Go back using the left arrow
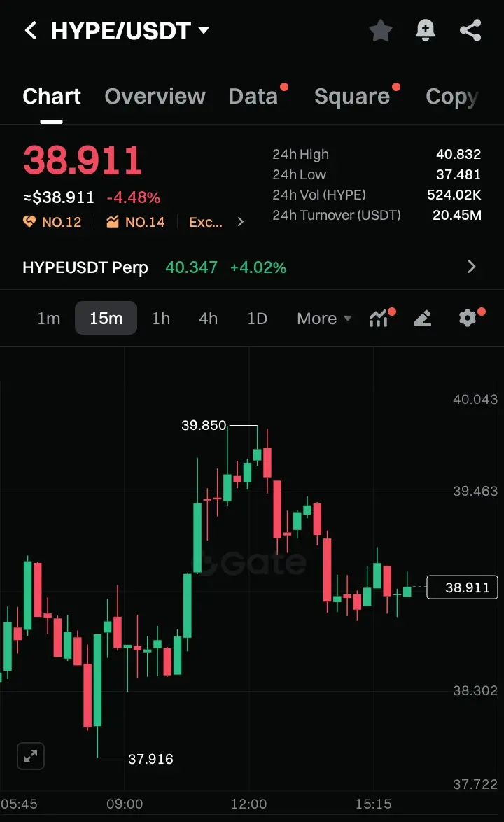 click(31, 30)
